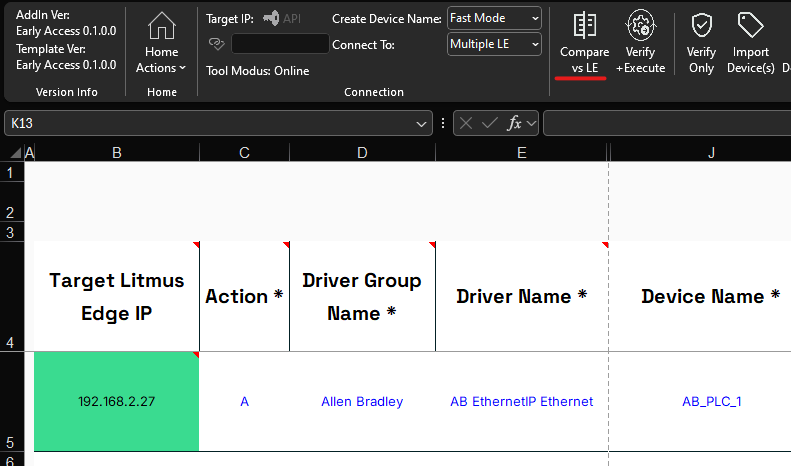Confirm formula entry with the checkmark
This screenshot has width=791, height=466.
489,123
